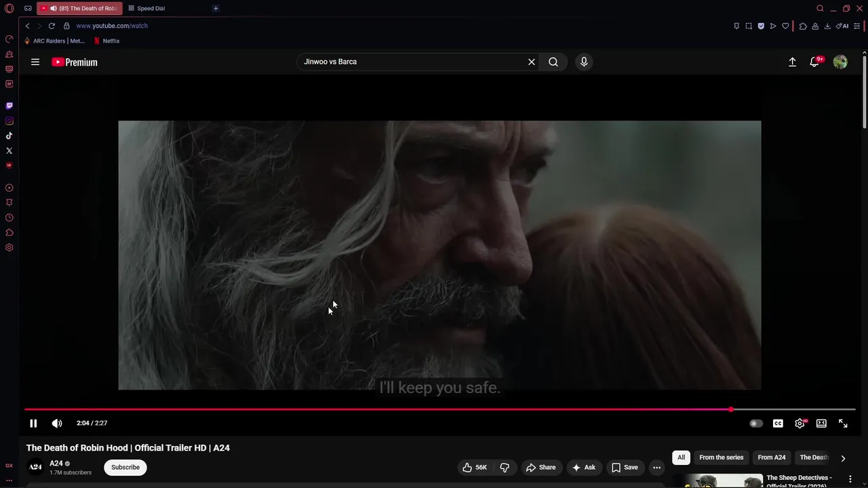This screenshot has height=488, width=868.
Task: Click the progress bar scrubber handle
Action: (x=731, y=409)
